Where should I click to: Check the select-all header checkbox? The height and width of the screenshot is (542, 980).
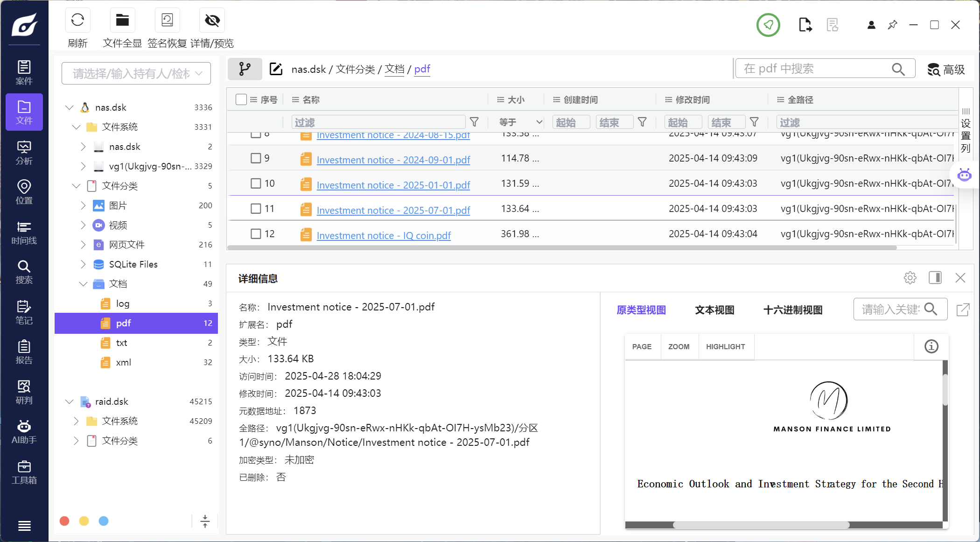click(x=241, y=99)
